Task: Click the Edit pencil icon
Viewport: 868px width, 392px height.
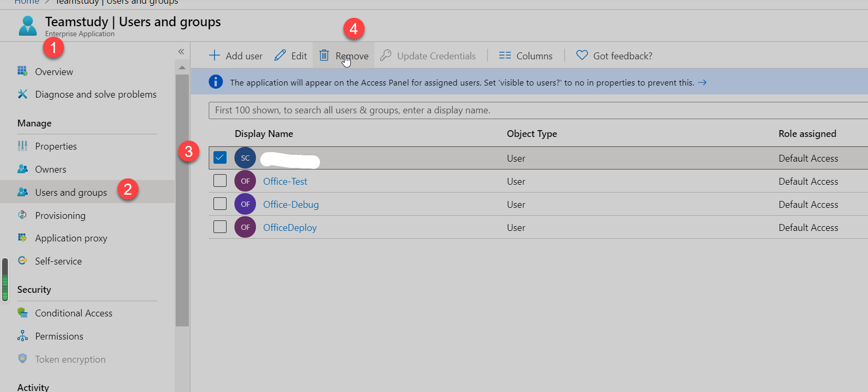Action: [x=280, y=56]
